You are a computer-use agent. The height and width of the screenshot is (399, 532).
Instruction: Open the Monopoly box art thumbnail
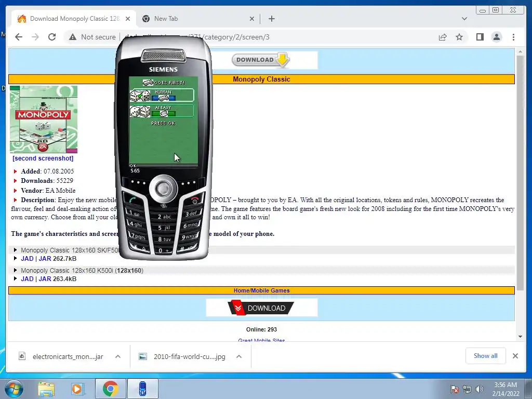point(44,119)
